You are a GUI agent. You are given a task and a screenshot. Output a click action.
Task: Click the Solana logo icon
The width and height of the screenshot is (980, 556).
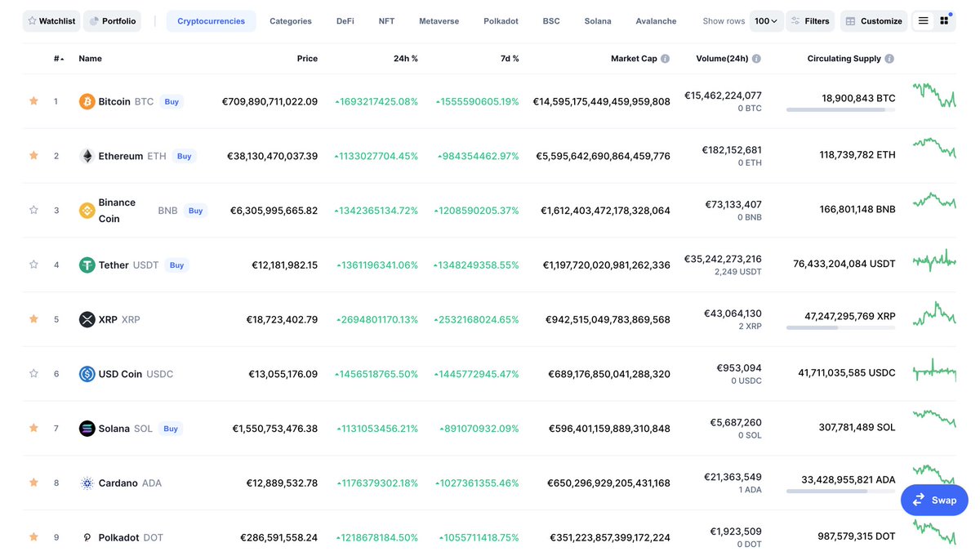tap(87, 428)
